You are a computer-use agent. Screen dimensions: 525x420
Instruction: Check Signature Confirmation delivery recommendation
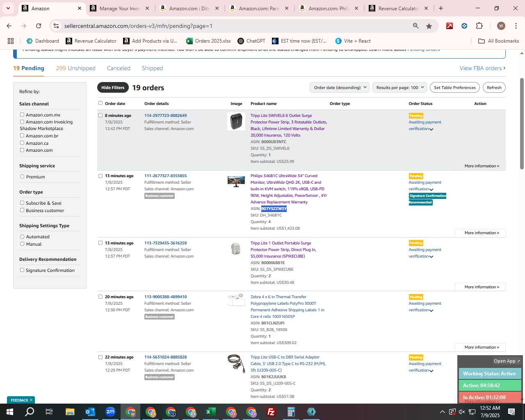pyautogui.click(x=22, y=270)
